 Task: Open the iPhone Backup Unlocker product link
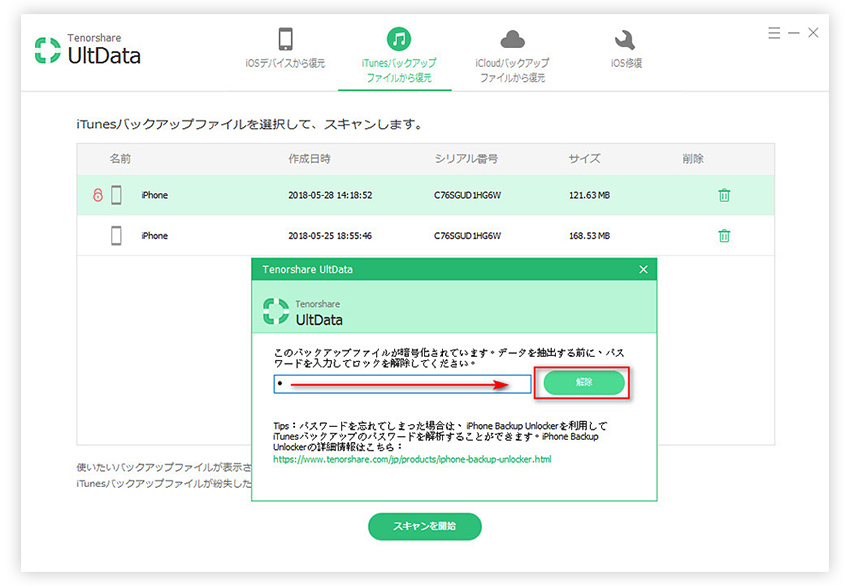[x=412, y=459]
